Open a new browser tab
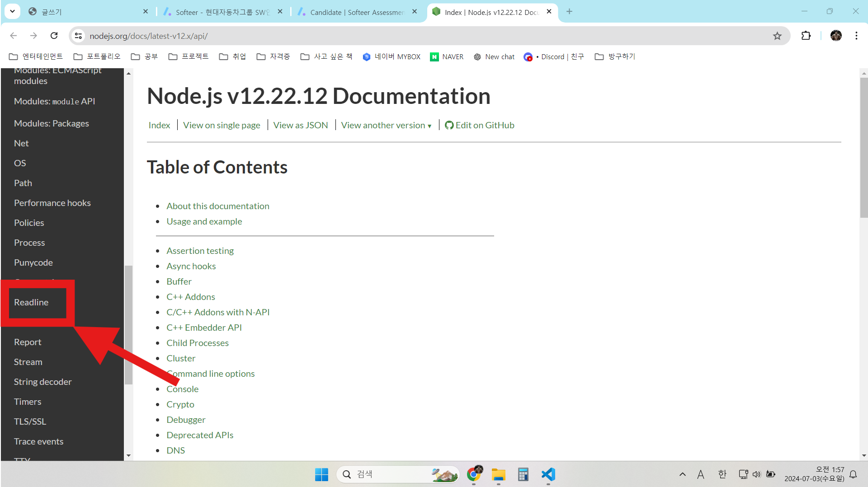Viewport: 868px width, 487px height. coord(569,12)
